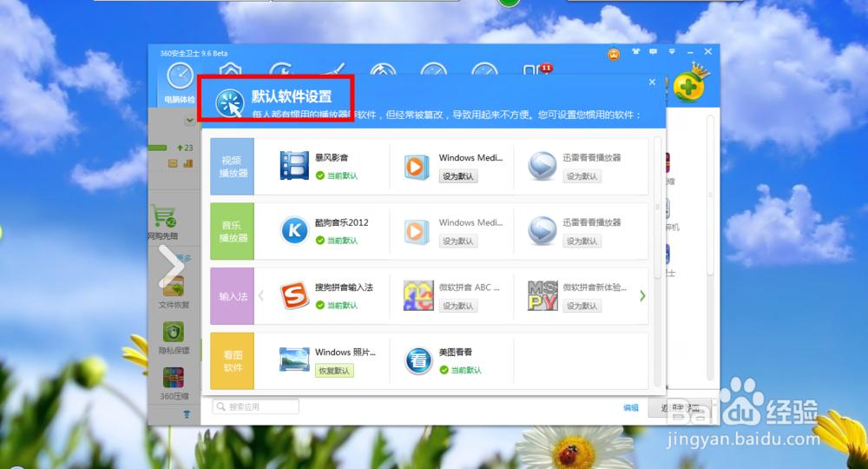Click the 暴风影音 name label
This screenshot has width=868, height=469.
[332, 157]
